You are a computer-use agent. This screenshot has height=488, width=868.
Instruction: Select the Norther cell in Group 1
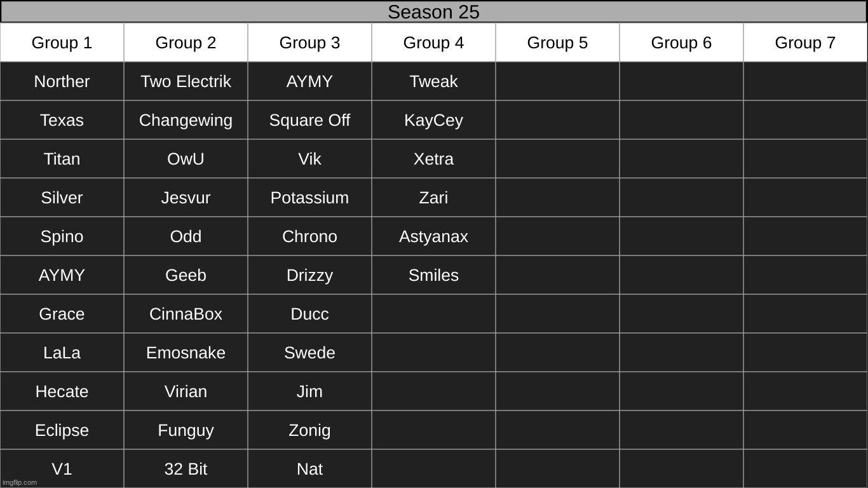(x=62, y=81)
